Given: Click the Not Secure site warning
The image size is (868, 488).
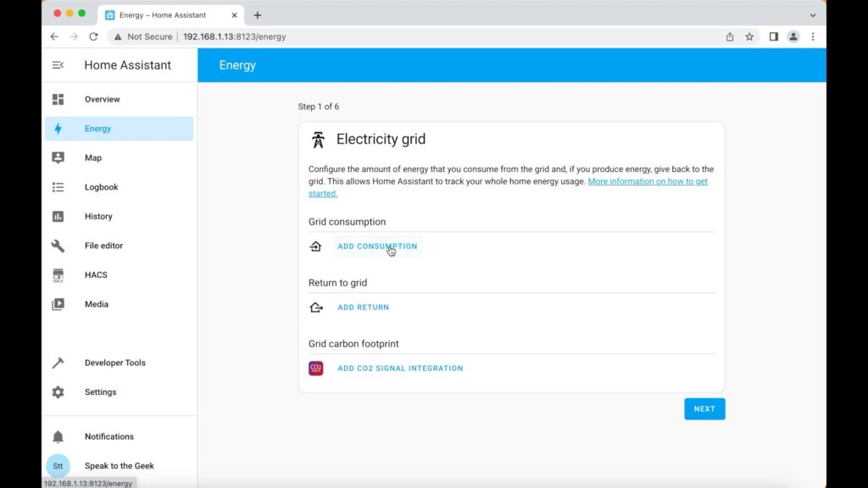Looking at the screenshot, I should (143, 36).
